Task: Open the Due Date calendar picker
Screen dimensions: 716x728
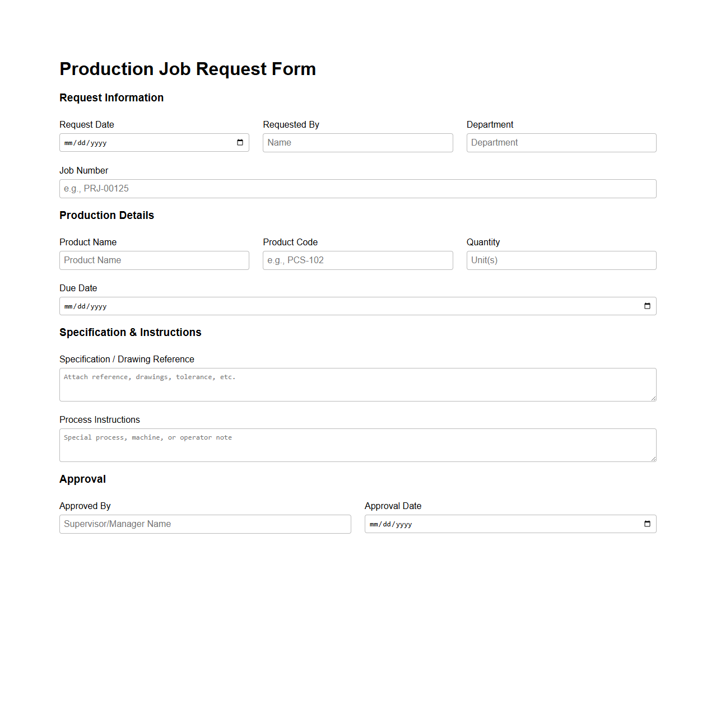Action: point(647,306)
